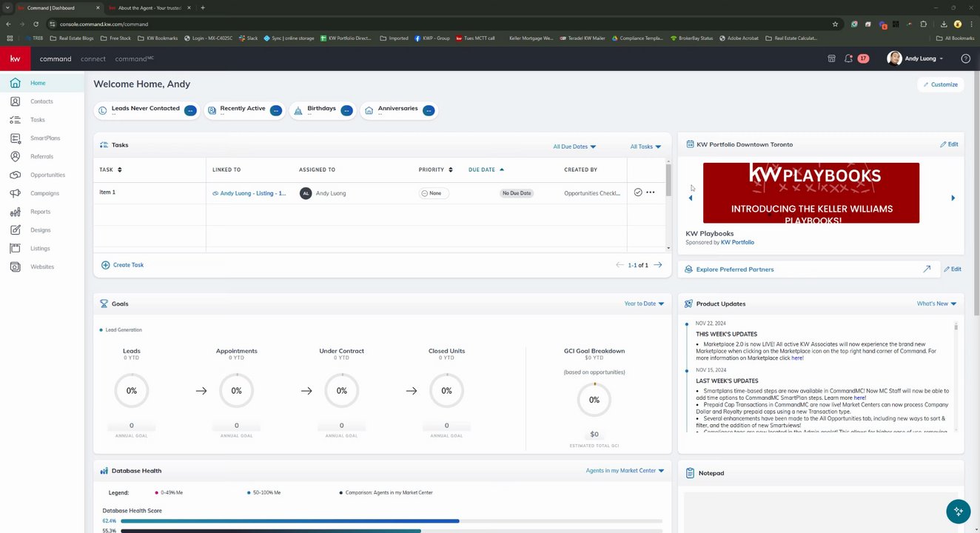Open the Birthdays pill
The height and width of the screenshot is (533, 980).
tap(322, 110)
